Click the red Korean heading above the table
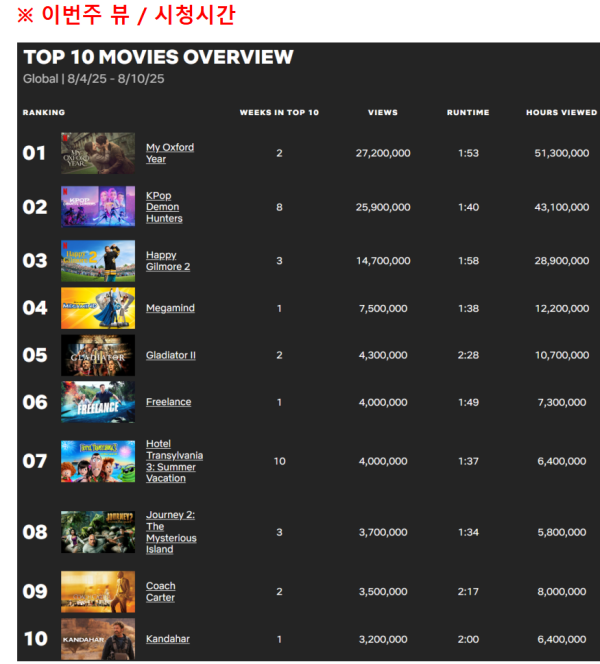This screenshot has height=664, width=600. coord(126,14)
